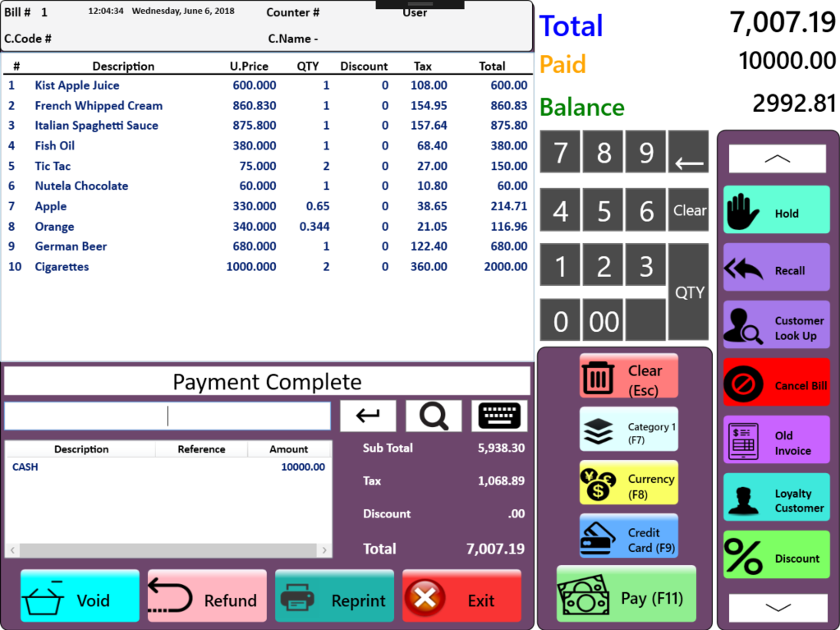Click the Pay (F11) button
This screenshot has height=630, width=840.
tap(627, 594)
